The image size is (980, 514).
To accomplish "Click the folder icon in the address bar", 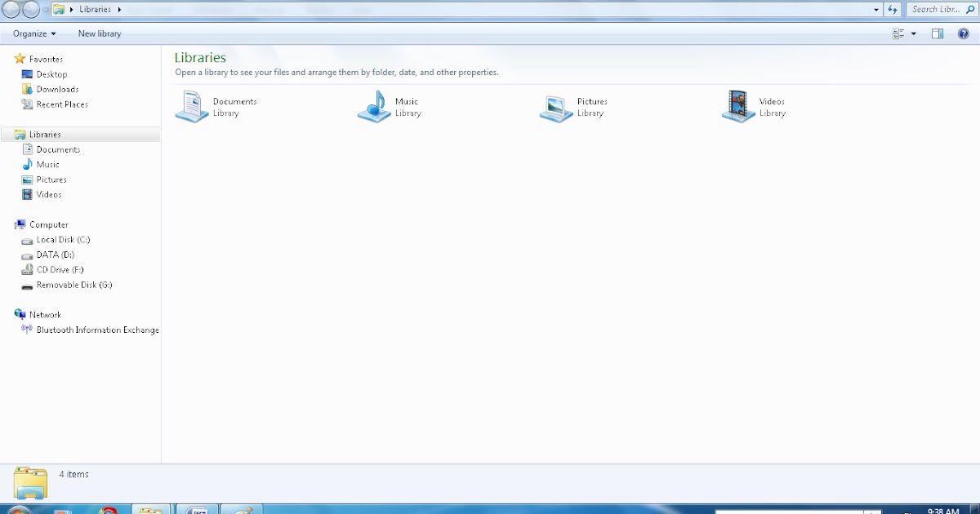I will pyautogui.click(x=59, y=9).
